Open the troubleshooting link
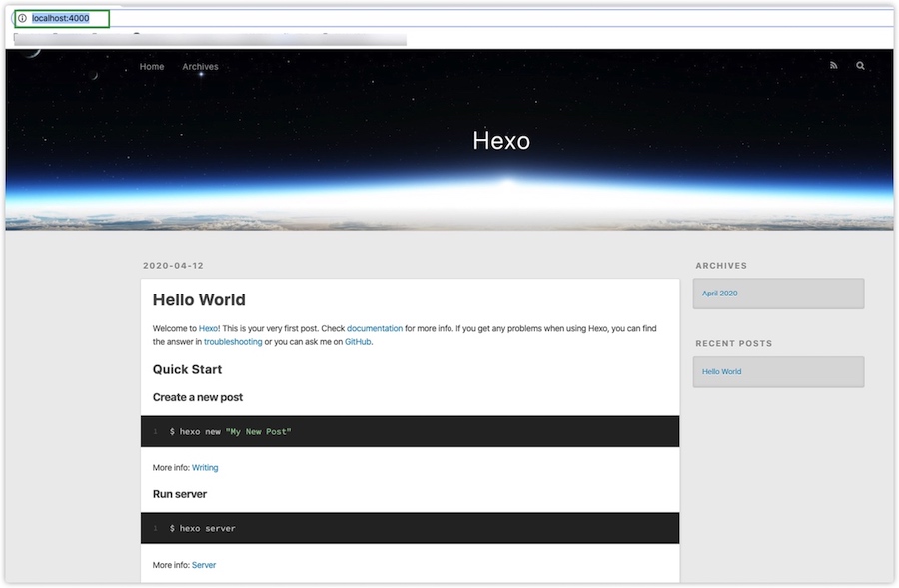The width and height of the screenshot is (899, 588). tap(233, 342)
